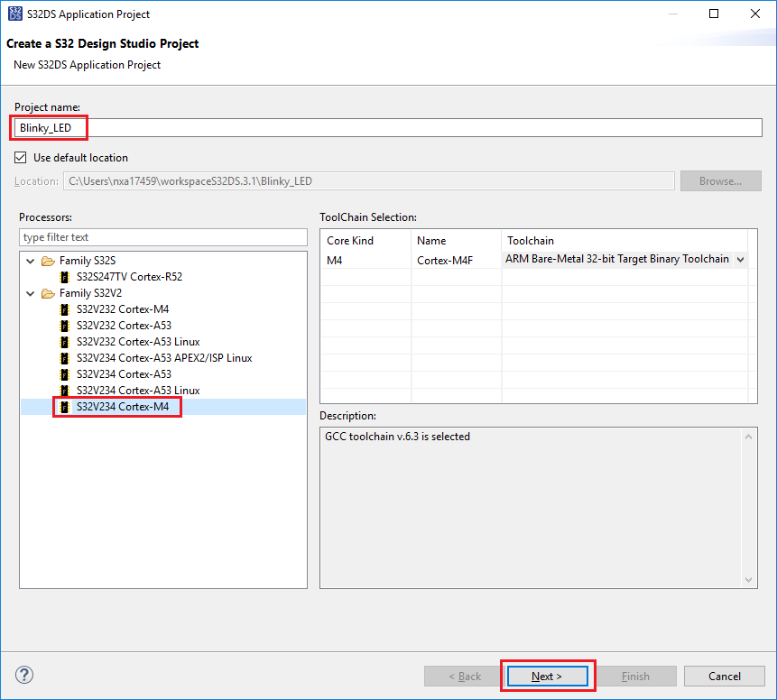Select S32V234 Cortex-A53 processor
Viewport: 777px width, 700px height.
124,374
